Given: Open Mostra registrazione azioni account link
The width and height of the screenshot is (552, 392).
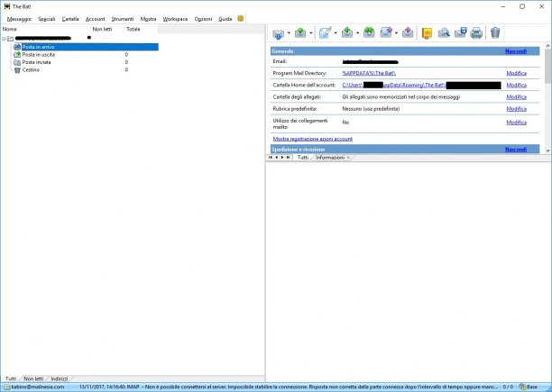Looking at the screenshot, I should coord(313,139).
